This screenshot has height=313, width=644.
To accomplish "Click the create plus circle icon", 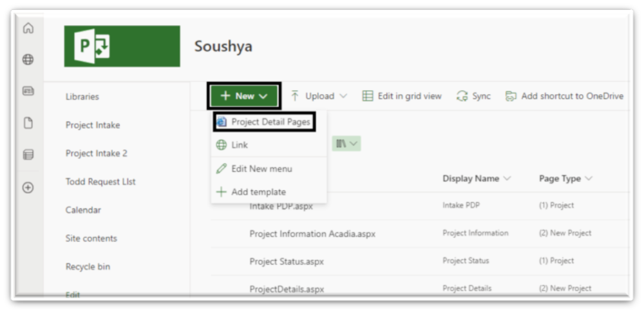I will [28, 187].
